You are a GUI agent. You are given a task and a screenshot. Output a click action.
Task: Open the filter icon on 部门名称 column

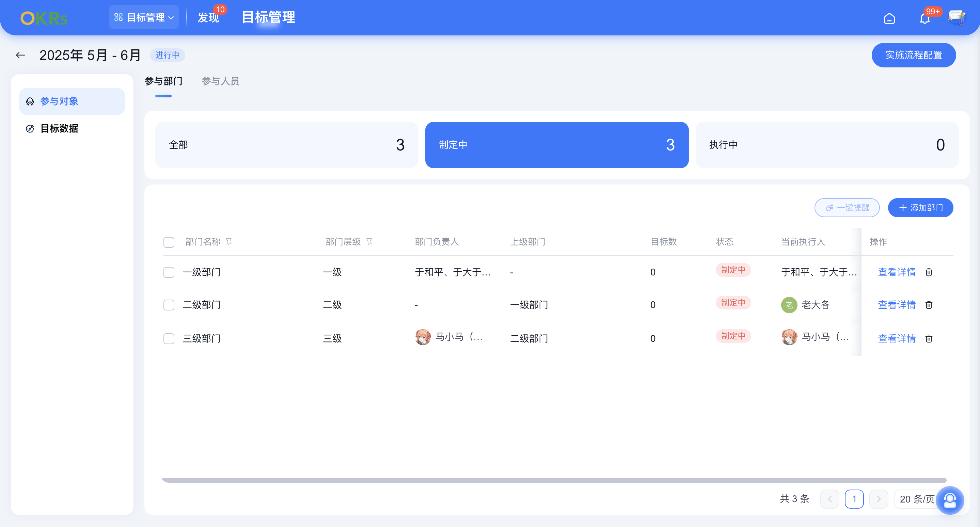(x=230, y=241)
